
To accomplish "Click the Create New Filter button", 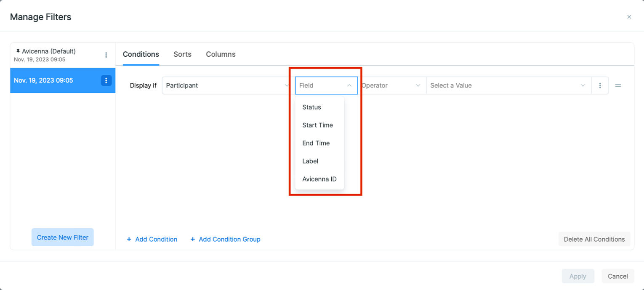I will point(62,237).
